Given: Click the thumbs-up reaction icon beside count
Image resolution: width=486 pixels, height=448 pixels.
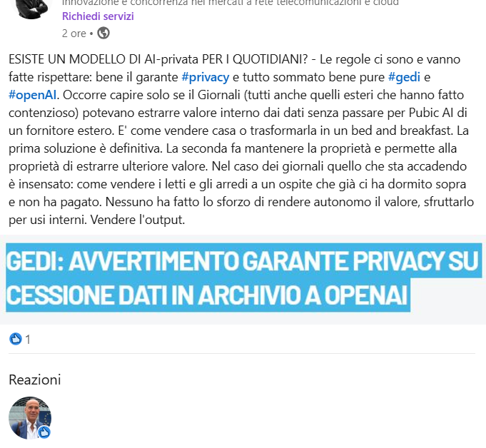Looking at the screenshot, I should click(x=15, y=339).
